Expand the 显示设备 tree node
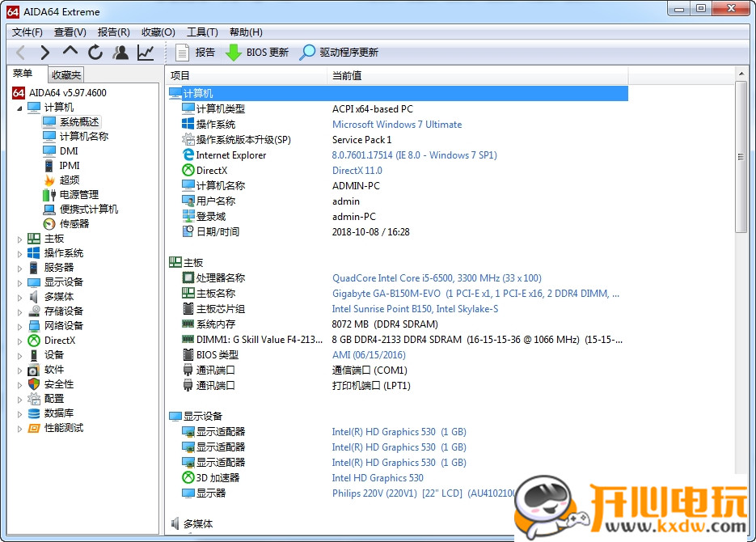This screenshot has height=542, width=756. [19, 282]
